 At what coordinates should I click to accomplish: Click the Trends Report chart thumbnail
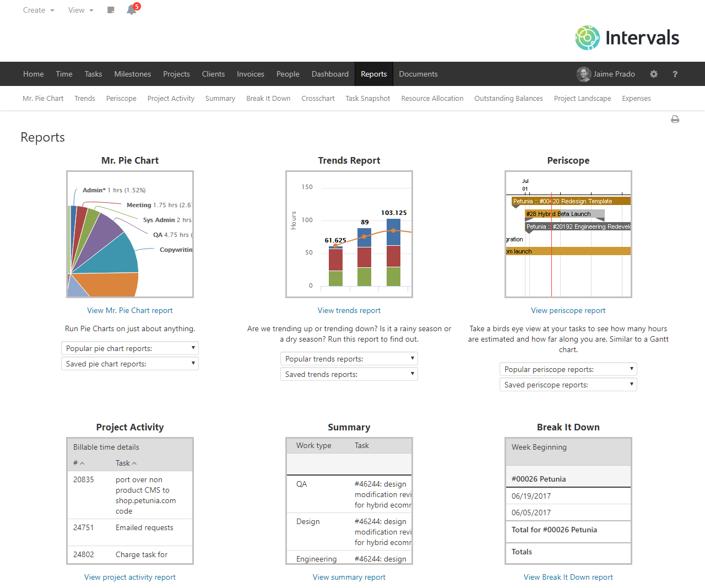coord(349,234)
